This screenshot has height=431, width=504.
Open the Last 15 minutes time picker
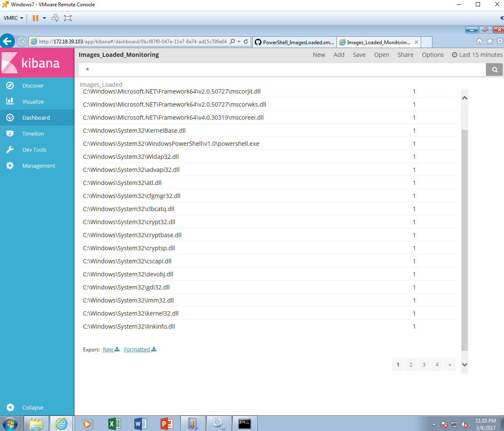(477, 55)
